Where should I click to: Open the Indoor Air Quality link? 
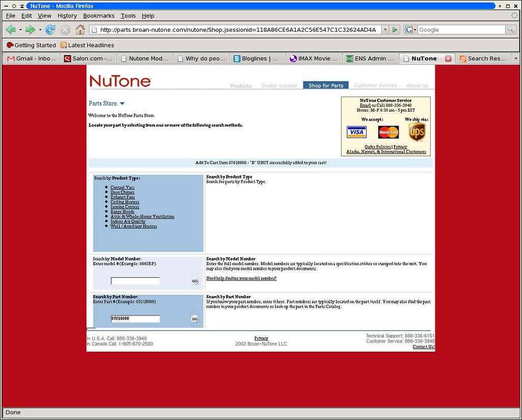[x=128, y=221]
